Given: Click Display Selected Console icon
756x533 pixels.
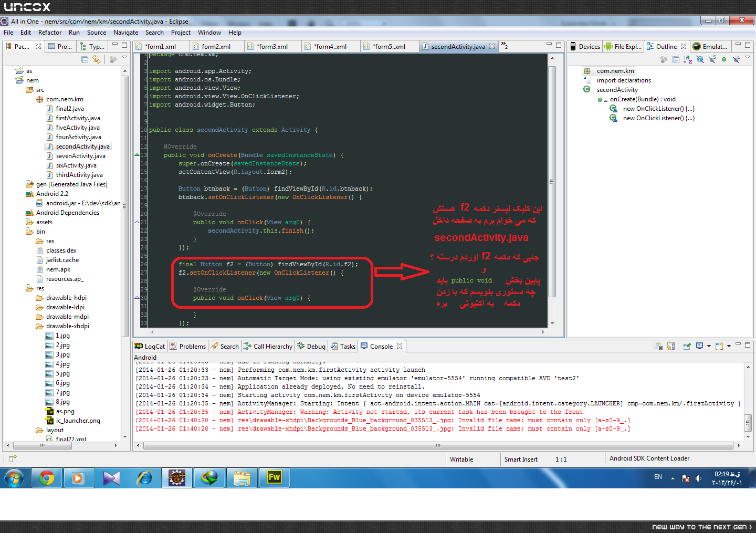Looking at the screenshot, I should pos(699,346).
